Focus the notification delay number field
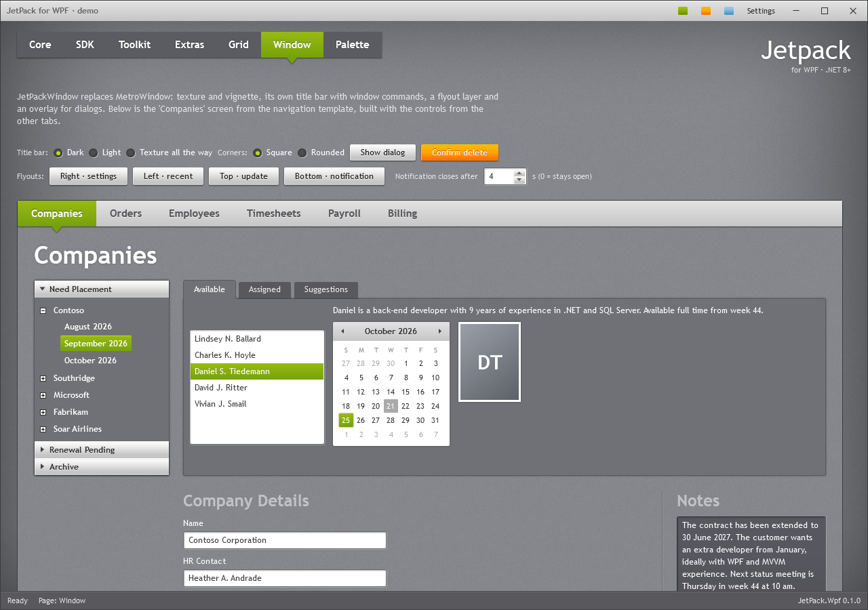This screenshot has width=868, height=610. pos(499,176)
